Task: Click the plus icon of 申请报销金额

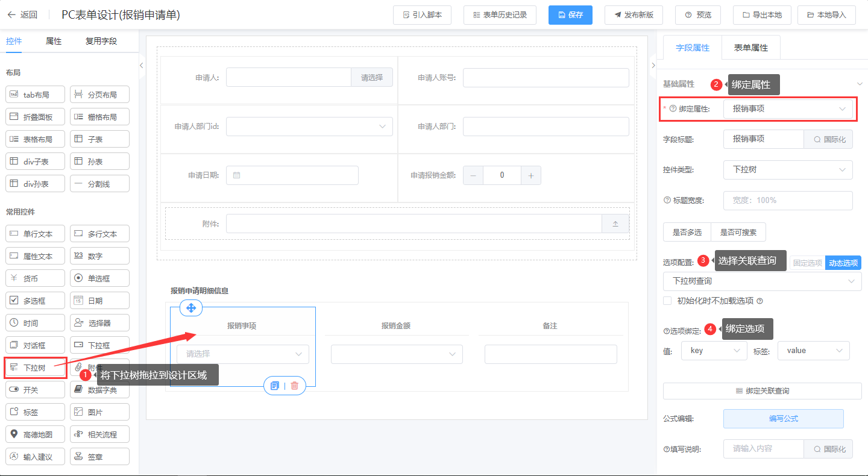Action: tap(531, 175)
